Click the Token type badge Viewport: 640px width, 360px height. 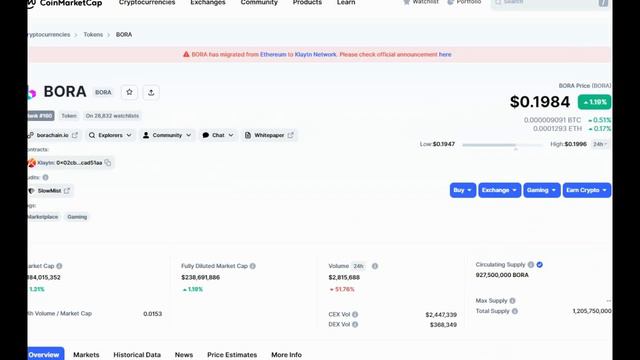[69, 116]
